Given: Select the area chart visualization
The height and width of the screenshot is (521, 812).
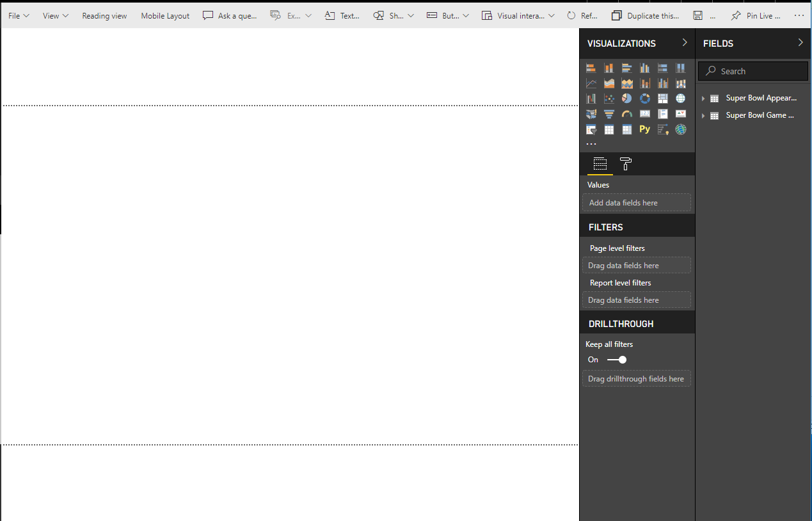Looking at the screenshot, I should 609,83.
